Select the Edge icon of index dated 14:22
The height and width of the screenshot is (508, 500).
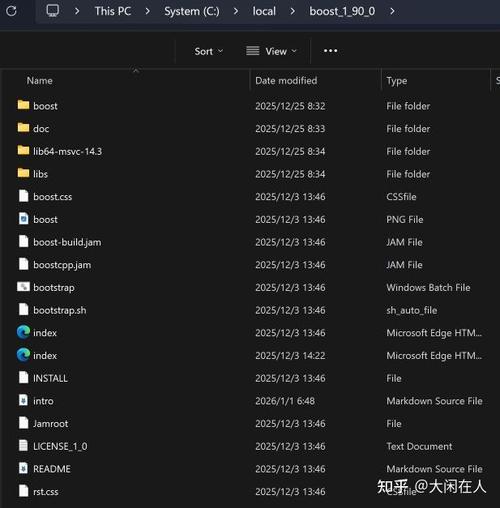[23, 355]
